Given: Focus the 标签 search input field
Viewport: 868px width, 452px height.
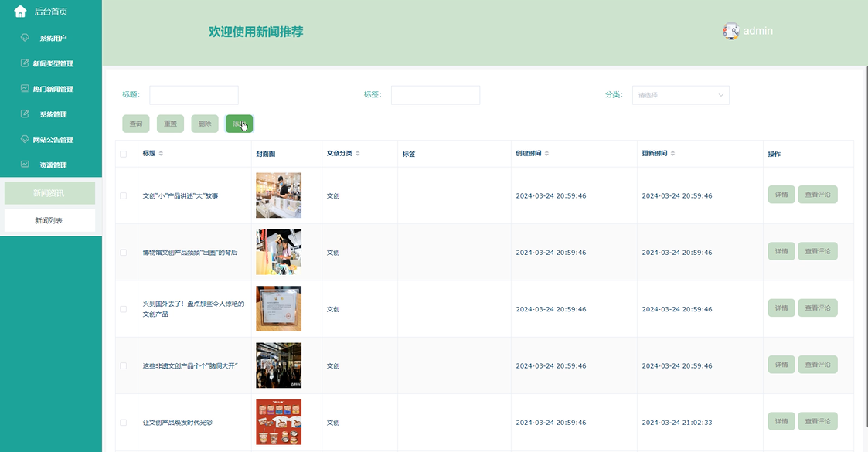Looking at the screenshot, I should pyautogui.click(x=435, y=95).
